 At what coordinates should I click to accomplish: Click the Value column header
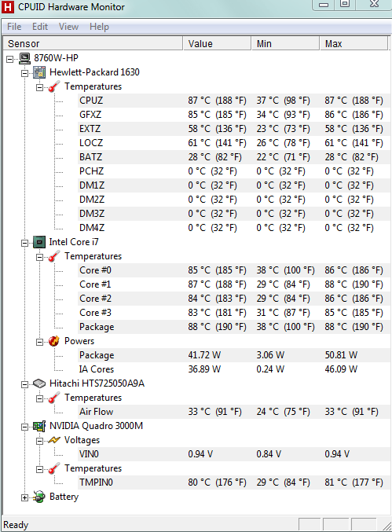[x=218, y=44]
